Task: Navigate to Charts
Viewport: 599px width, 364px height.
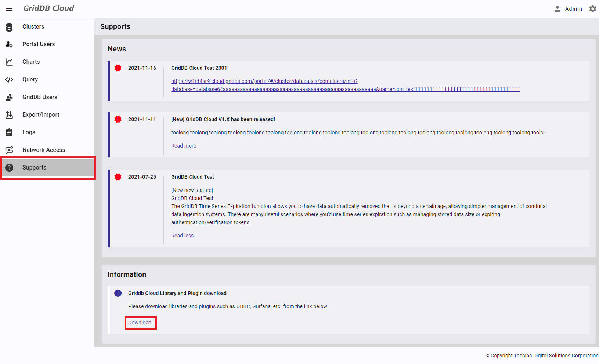Action: click(x=47, y=62)
